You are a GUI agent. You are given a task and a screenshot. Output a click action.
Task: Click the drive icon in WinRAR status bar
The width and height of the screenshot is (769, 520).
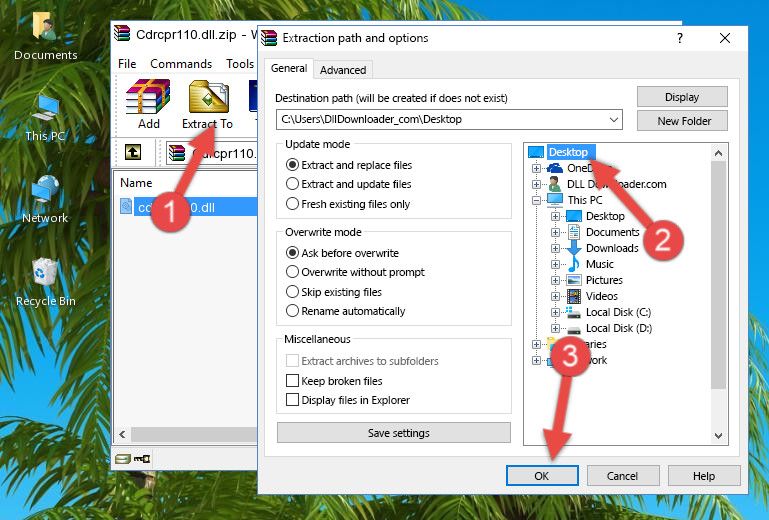pyautogui.click(x=123, y=459)
